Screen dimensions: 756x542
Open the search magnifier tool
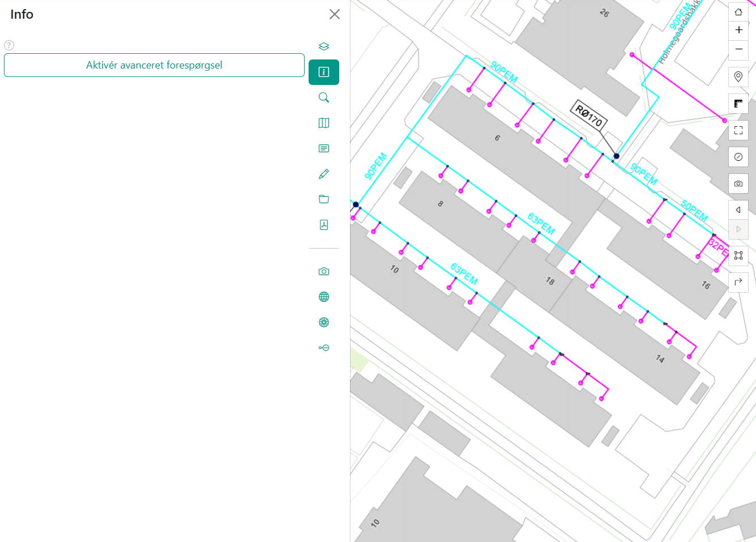[324, 97]
